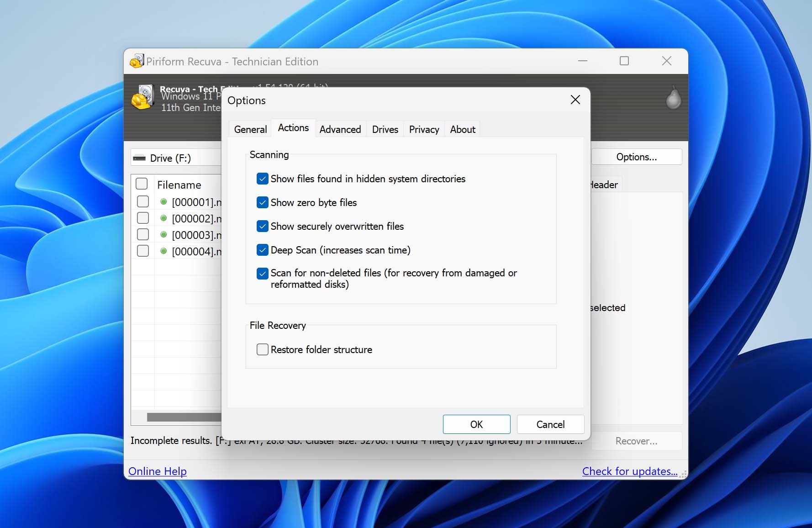Check the box for file [000002]
Screen dimensions: 812x528
point(143,218)
